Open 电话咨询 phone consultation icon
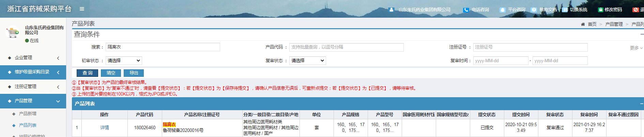 click(466, 10)
